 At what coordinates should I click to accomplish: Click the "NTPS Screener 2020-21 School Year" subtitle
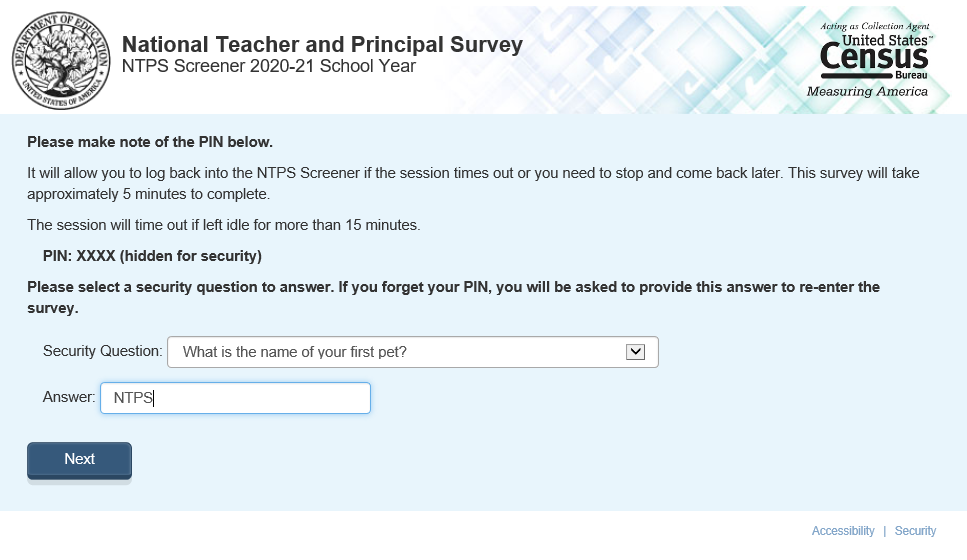point(269,66)
